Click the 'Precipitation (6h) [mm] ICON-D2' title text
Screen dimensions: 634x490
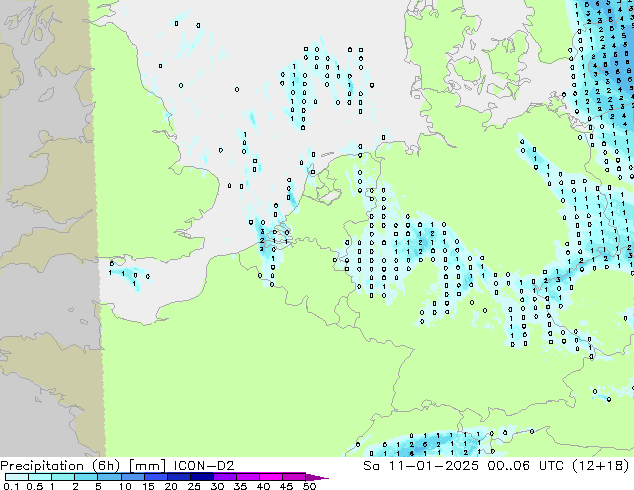pos(117,465)
